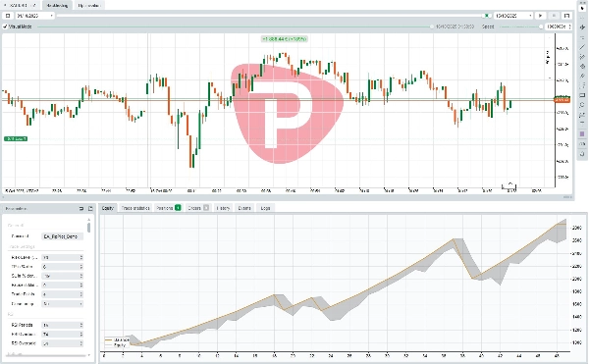Select the cursor pointer tool in right toolbar

tap(582, 8)
